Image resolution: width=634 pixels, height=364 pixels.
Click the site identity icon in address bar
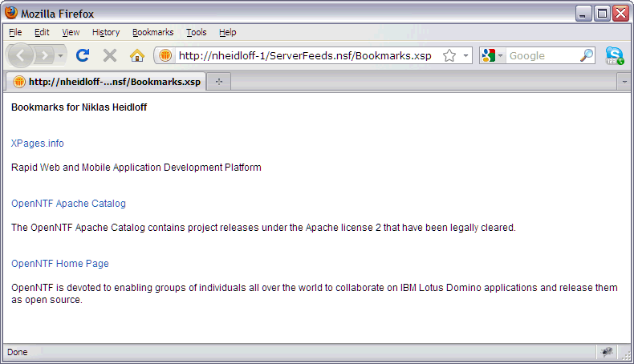tap(165, 55)
